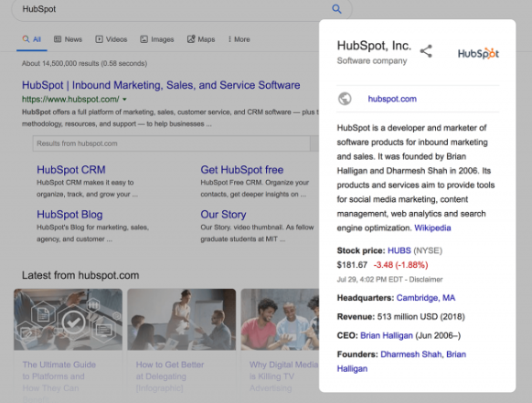The height and width of the screenshot is (403, 532).
Task: Switch to the News tab
Action: pyautogui.click(x=69, y=39)
